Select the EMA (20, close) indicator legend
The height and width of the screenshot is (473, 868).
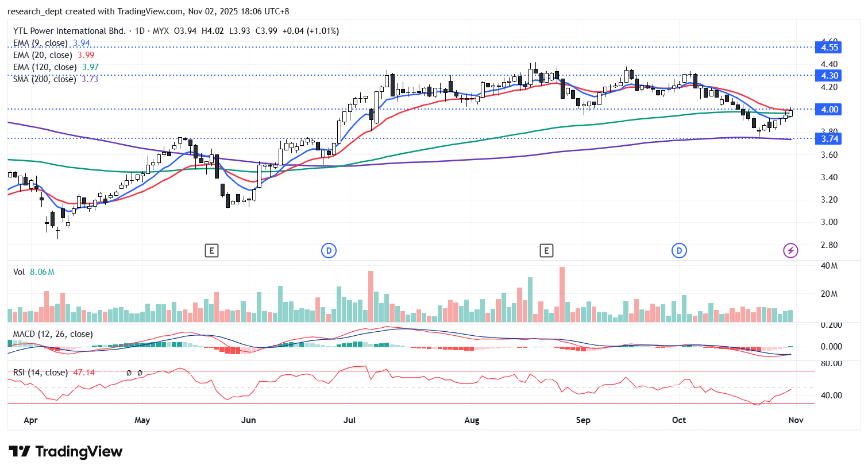pos(43,55)
